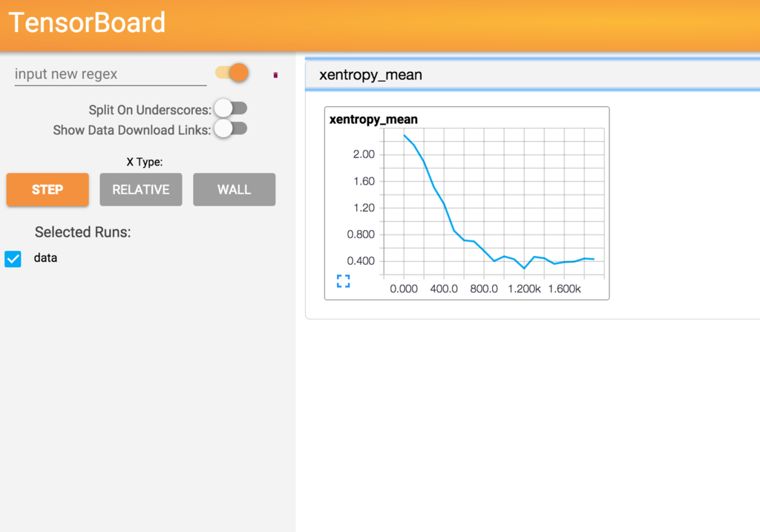Turn on Show Data Download Links

pyautogui.click(x=231, y=128)
